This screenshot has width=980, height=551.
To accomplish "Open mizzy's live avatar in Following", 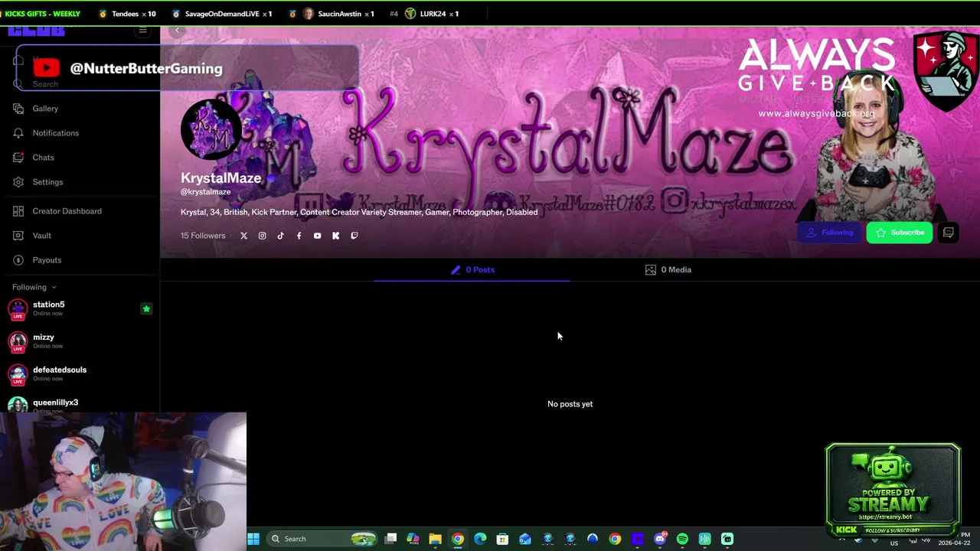I will (x=18, y=341).
